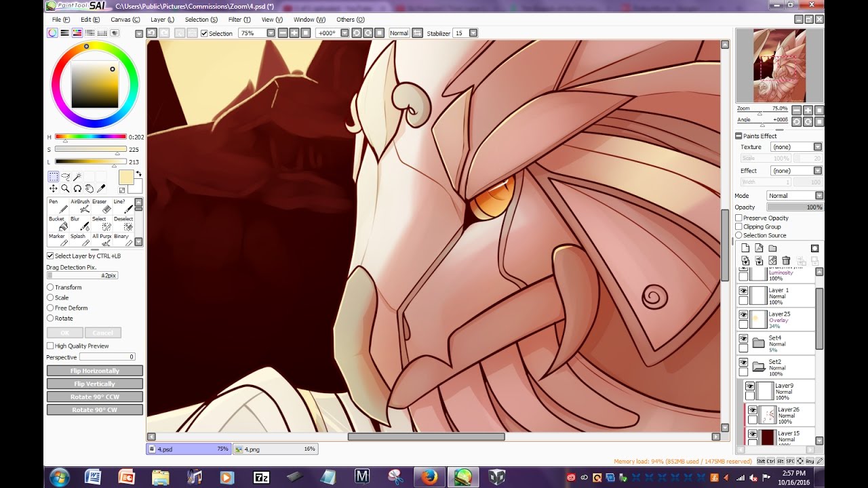Select the Eyedropper color picker tool
868x488 pixels.
pos(102,188)
